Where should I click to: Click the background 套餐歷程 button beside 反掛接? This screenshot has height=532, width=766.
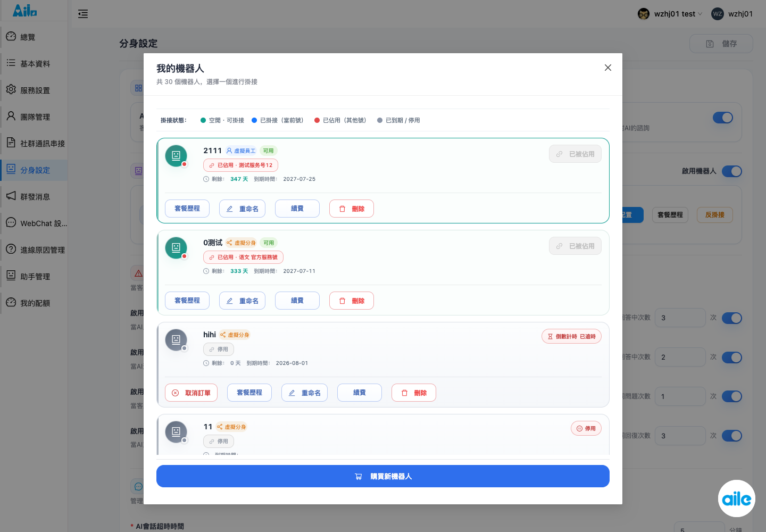[x=670, y=215]
